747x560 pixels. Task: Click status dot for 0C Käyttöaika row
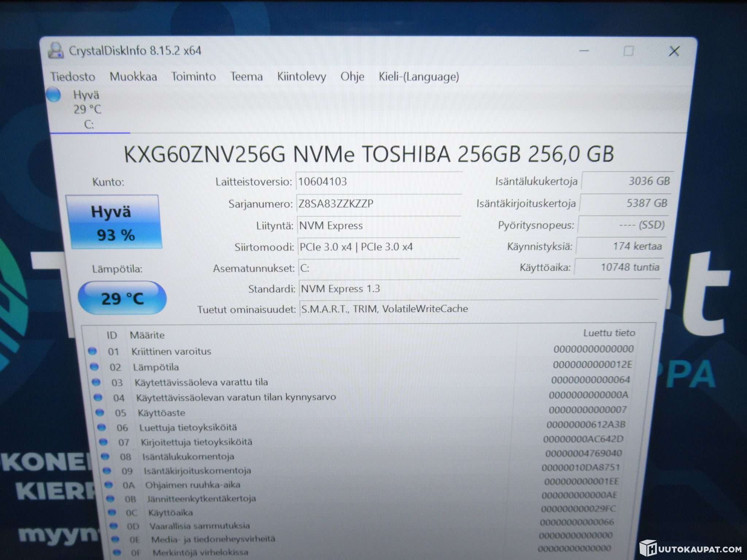click(112, 512)
